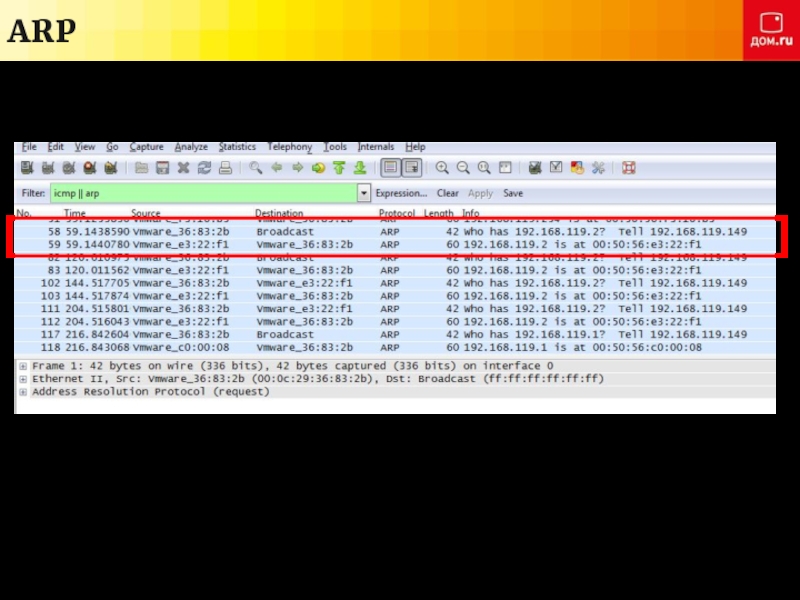The width and height of the screenshot is (800, 600).
Task: Go back in packet history
Action: 277,168
